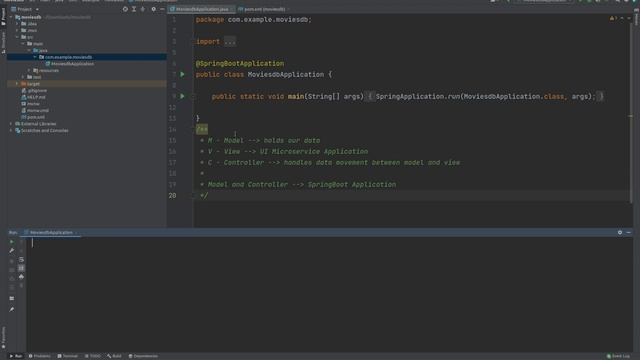This screenshot has height=360, width=640.
Task: Open the wrench run configuration icon
Action: pos(12,251)
